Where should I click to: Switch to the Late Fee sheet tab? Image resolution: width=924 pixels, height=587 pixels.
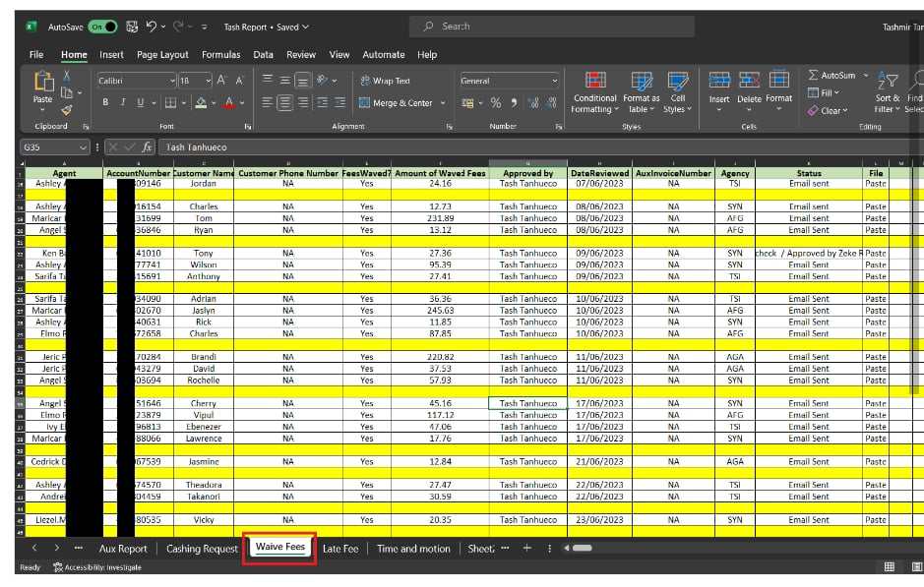click(x=340, y=549)
